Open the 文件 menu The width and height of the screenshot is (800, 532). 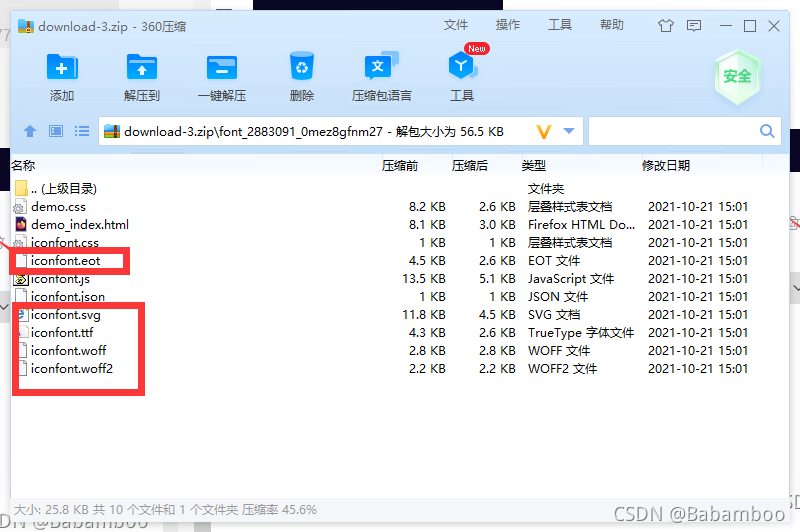[x=456, y=25]
